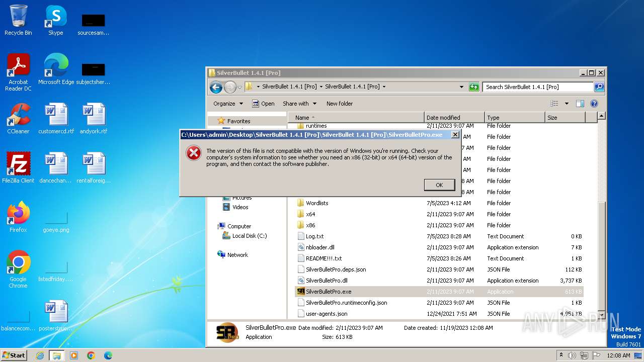Click in the Search SilverBullet field
Image resolution: width=644 pixels, height=362 pixels.
point(538,87)
